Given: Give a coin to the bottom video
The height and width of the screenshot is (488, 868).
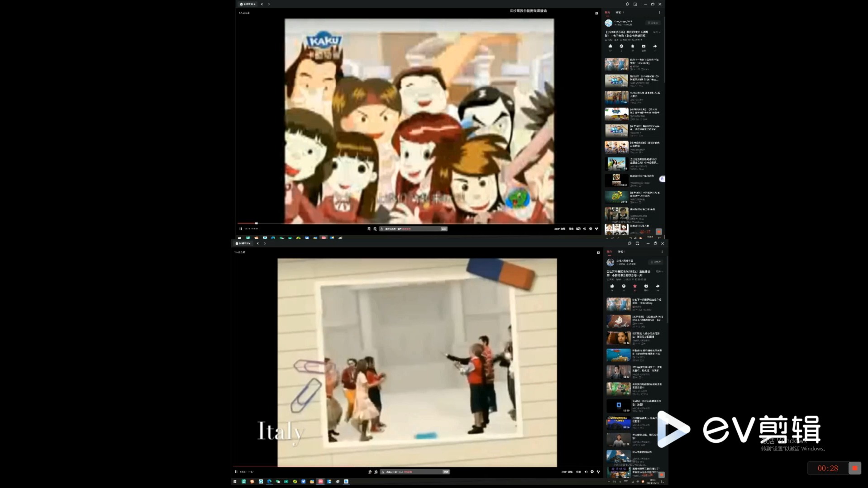Looking at the screenshot, I should click(x=624, y=286).
